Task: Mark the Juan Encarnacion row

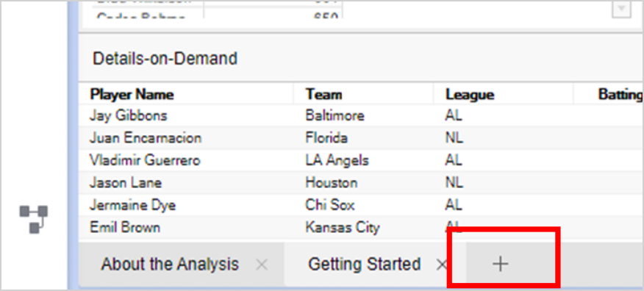Action: pos(362,138)
